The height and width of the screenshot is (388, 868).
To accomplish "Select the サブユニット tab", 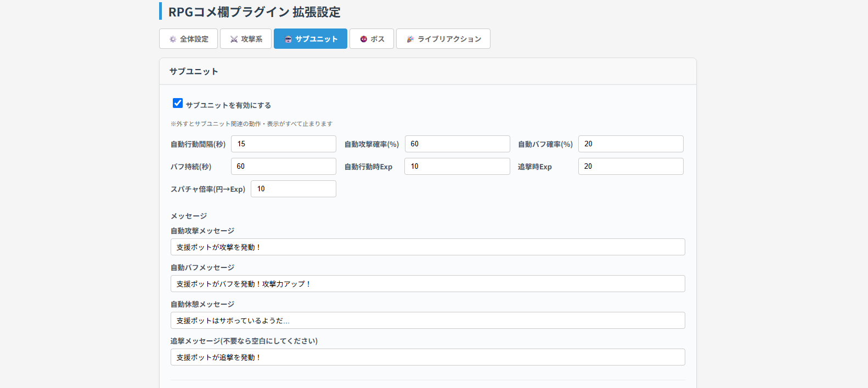I will point(311,39).
